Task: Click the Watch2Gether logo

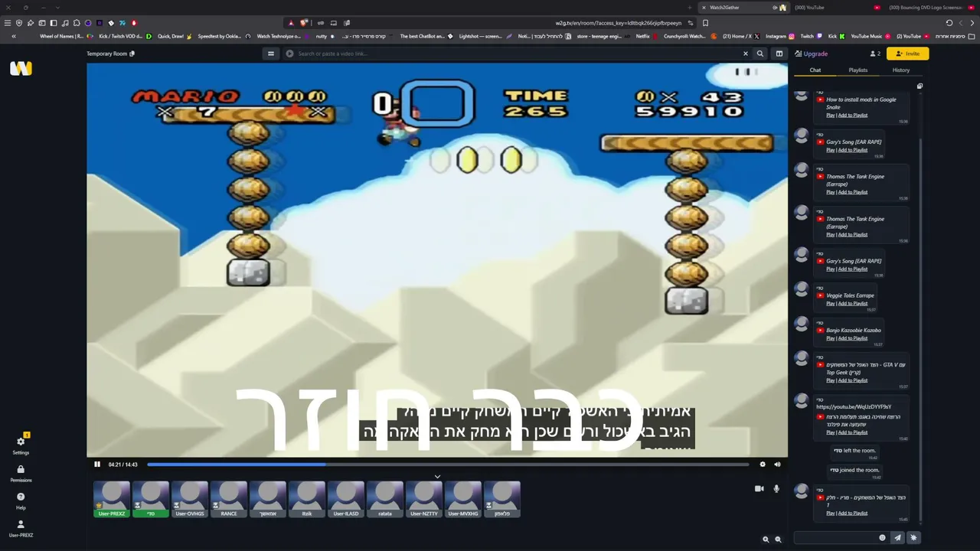Action: coord(21,69)
